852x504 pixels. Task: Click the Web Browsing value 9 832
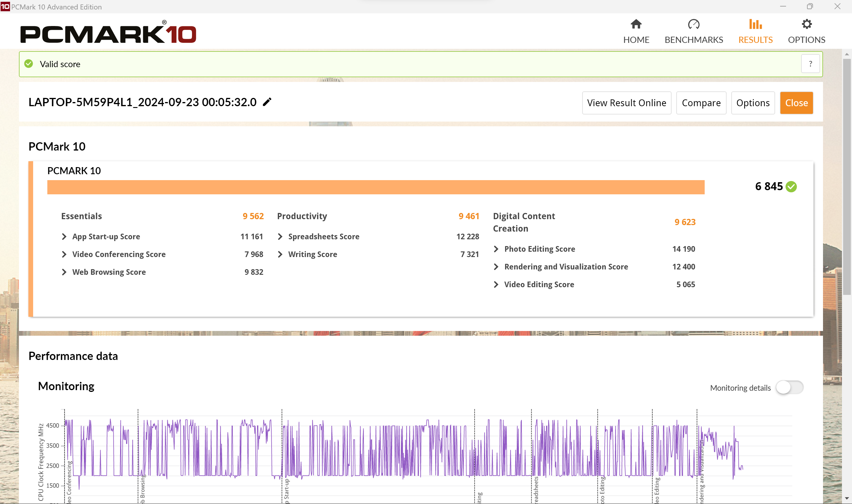click(254, 272)
